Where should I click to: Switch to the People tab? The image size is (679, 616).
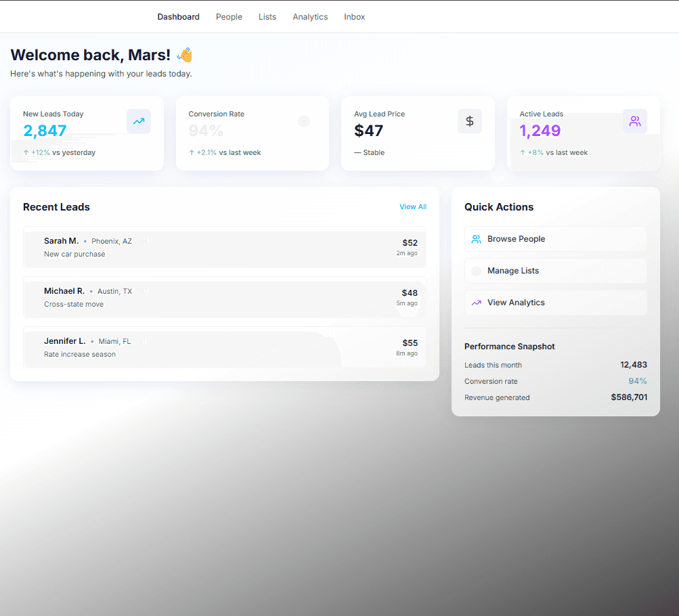[x=229, y=16]
